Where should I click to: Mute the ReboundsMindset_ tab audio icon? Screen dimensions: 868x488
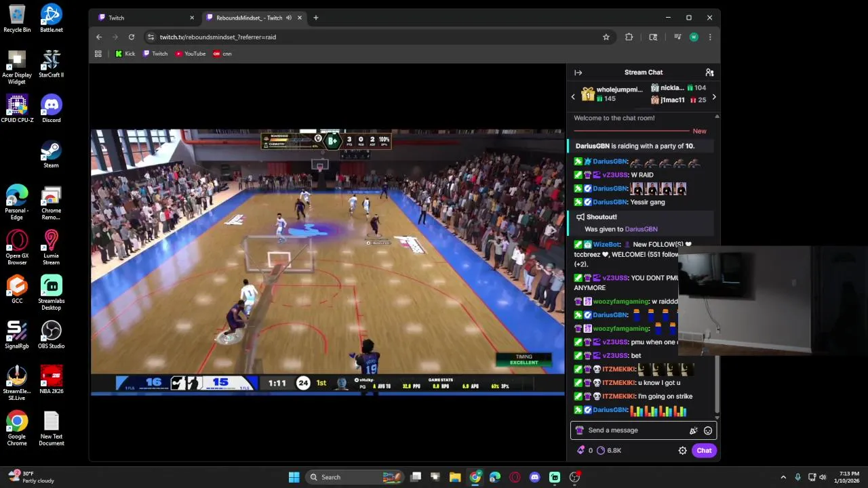coord(289,18)
